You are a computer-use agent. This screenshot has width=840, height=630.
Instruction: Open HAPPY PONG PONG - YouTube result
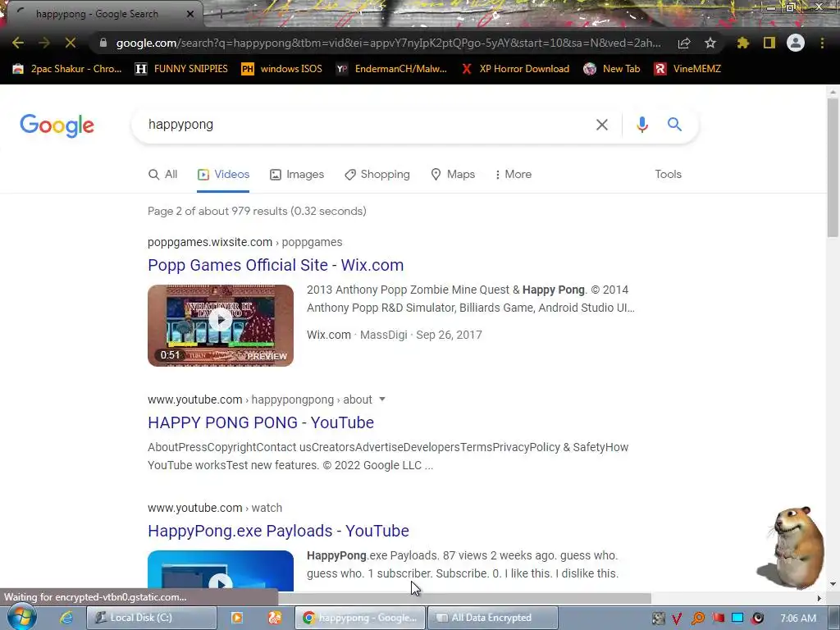(261, 422)
